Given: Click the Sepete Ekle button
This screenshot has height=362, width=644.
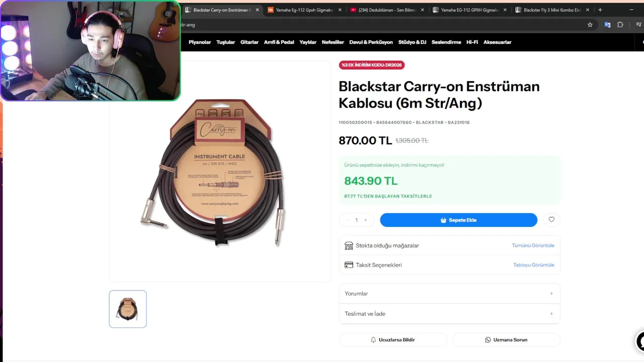Looking at the screenshot, I should point(458,220).
